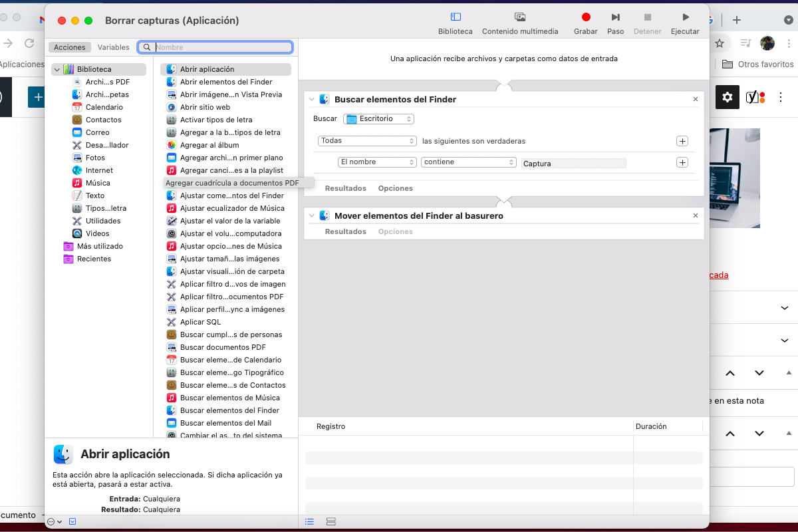Step through the workflow using Paso
The height and width of the screenshot is (532, 798).
[x=615, y=17]
